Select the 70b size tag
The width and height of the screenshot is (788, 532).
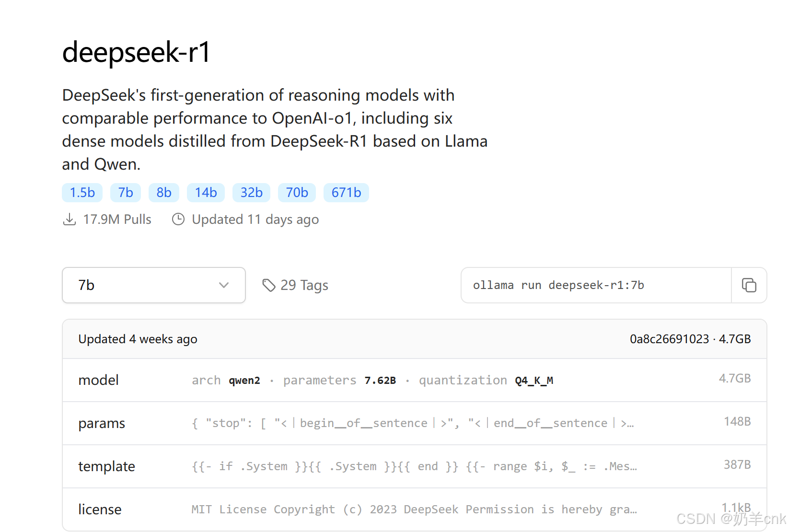click(297, 193)
